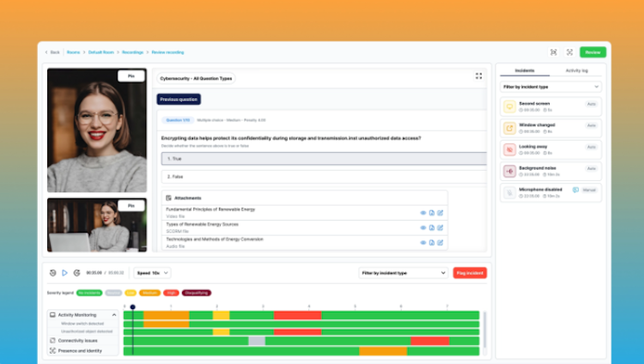Screen dimensions: 644x364
Task: Click the dark Disqualifying severity badge
Action: [197, 293]
